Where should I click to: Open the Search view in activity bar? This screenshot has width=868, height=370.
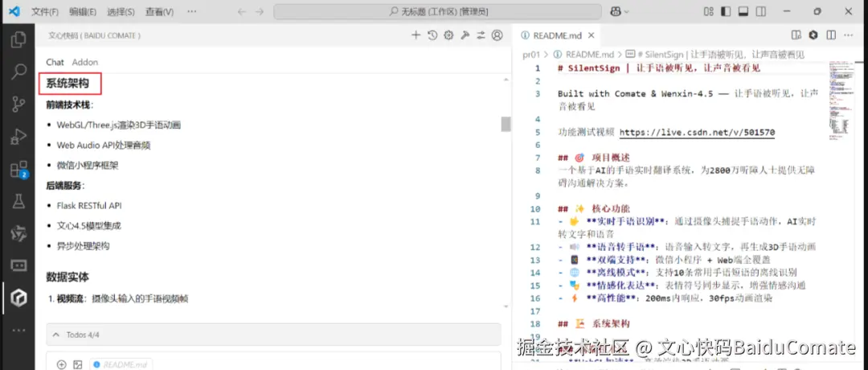[18, 72]
